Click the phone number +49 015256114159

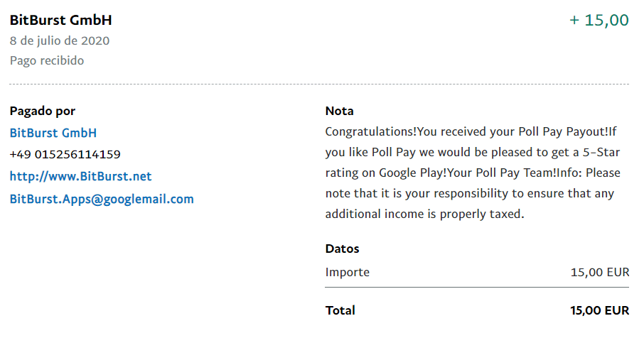point(65,154)
